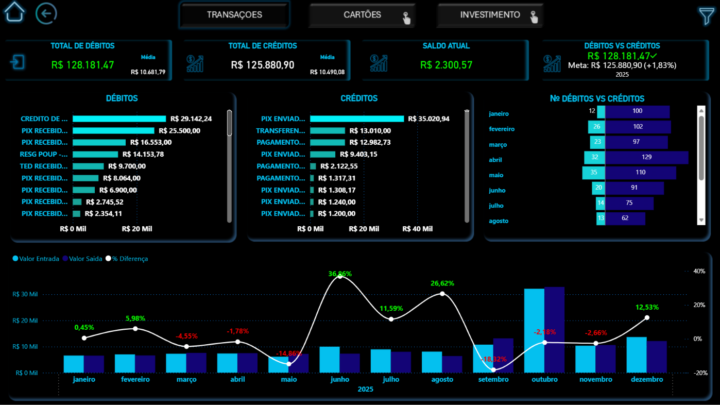Switch to the Cartões tab
Viewport: 720px width, 405px height.
(362, 15)
